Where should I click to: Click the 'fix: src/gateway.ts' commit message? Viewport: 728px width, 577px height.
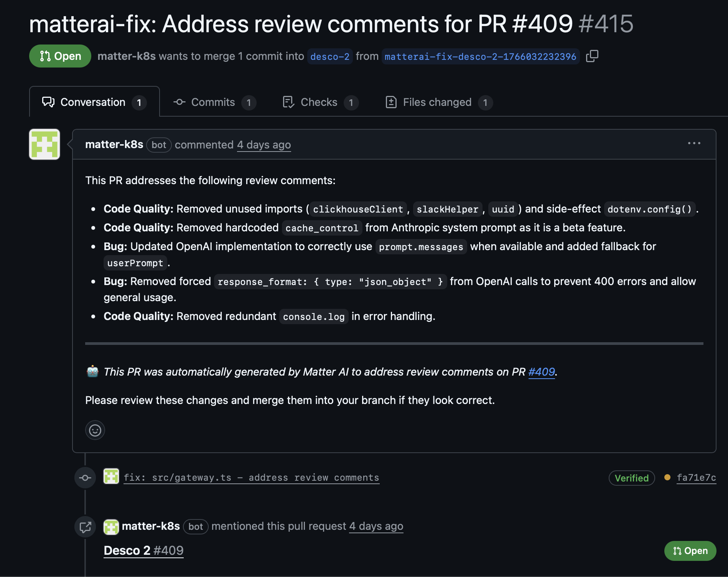tap(251, 477)
